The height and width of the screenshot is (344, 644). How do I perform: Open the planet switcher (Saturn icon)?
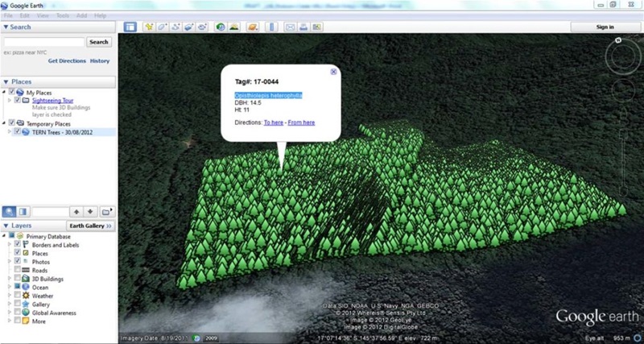coord(253,27)
